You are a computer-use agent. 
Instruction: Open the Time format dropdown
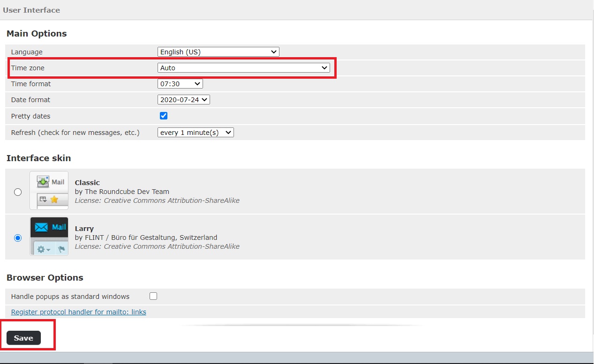180,84
